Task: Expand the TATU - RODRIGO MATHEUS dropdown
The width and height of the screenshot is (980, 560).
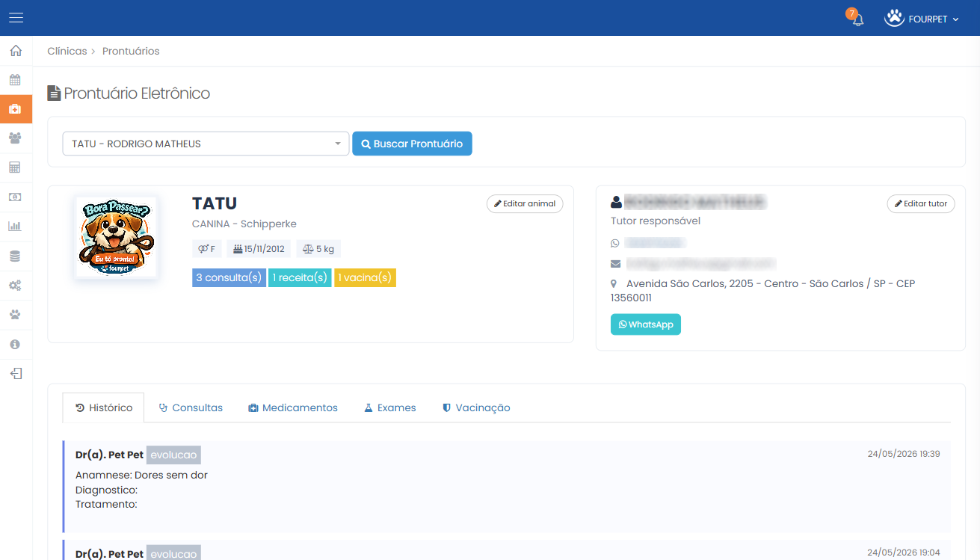Action: point(206,144)
